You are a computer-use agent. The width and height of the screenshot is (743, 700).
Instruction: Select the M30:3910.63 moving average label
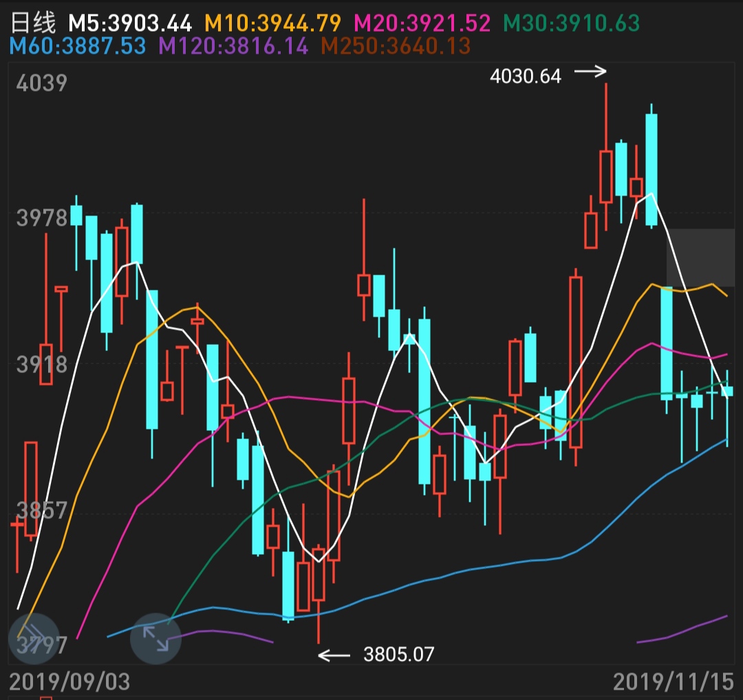[572, 23]
